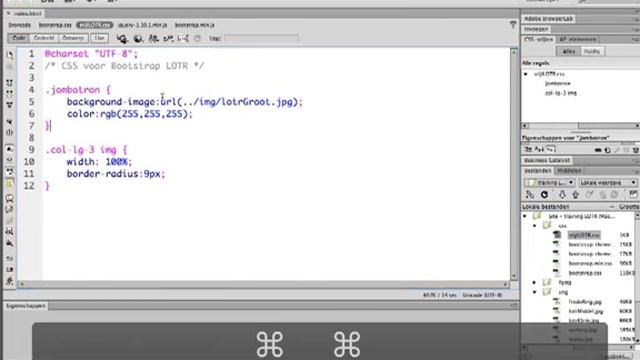
Task: Select the highlighted stijlLOTR.css related file
Action: pyautogui.click(x=94, y=25)
